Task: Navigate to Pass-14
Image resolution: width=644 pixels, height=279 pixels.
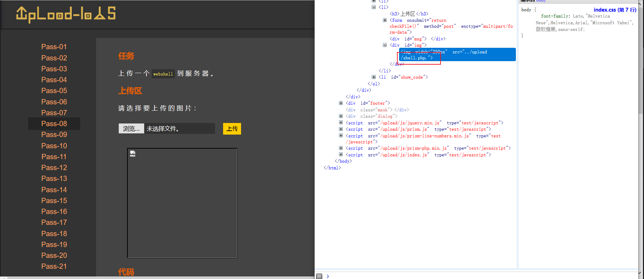Action: click(54, 190)
